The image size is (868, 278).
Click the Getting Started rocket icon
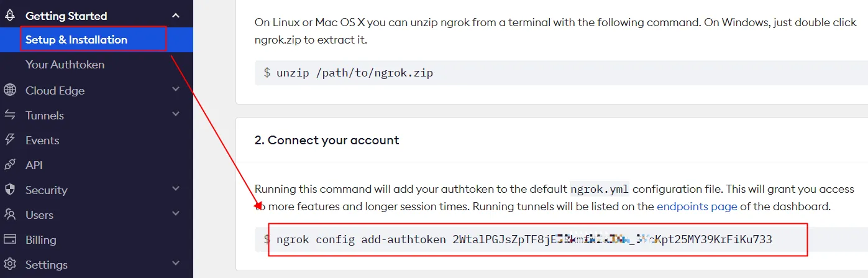(10, 16)
